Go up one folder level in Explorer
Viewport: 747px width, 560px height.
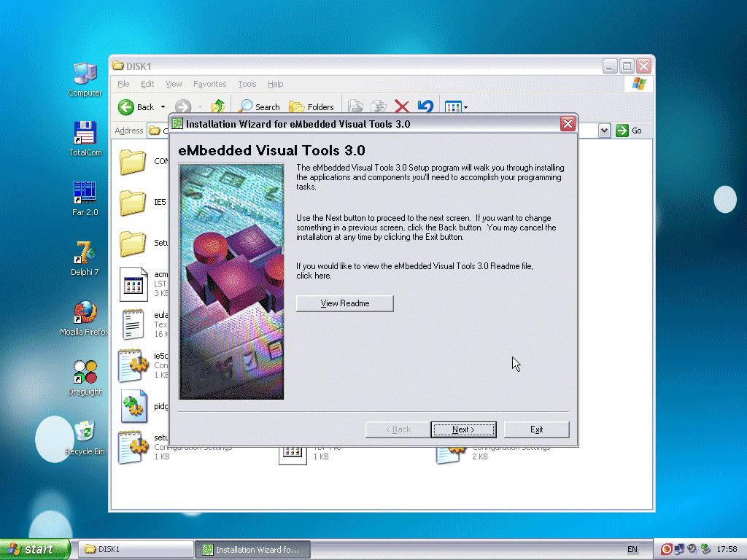click(x=218, y=106)
